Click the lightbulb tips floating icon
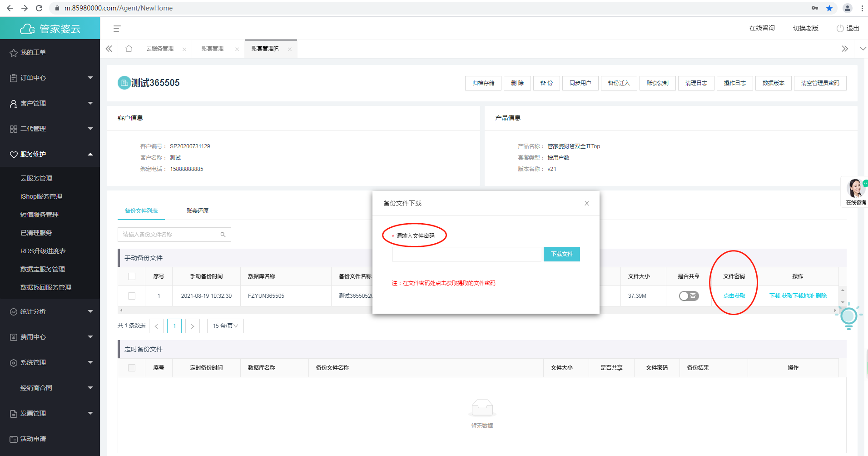The height and width of the screenshot is (456, 868). point(848,316)
